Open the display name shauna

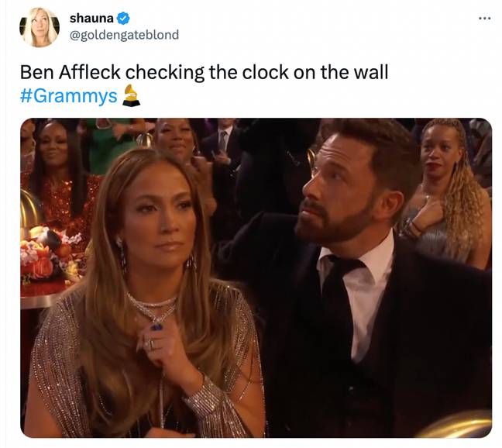91,19
